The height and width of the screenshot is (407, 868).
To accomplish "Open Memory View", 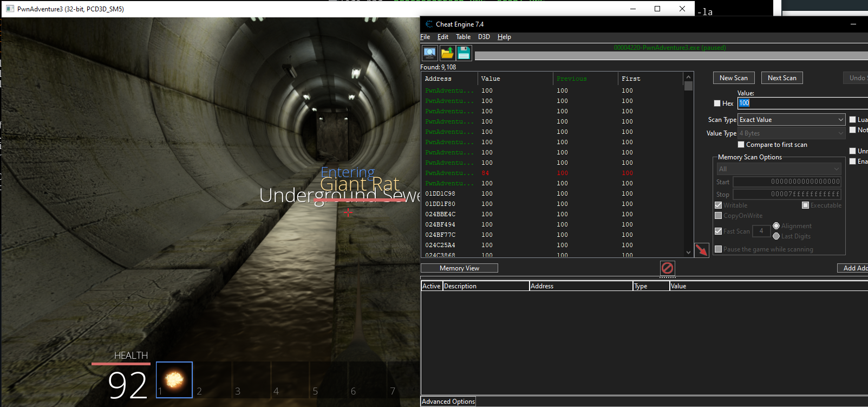I will pyautogui.click(x=459, y=268).
